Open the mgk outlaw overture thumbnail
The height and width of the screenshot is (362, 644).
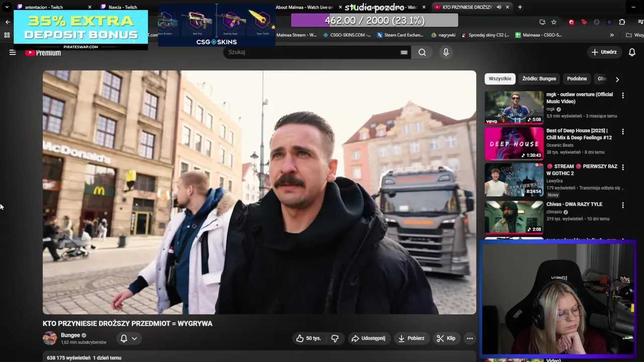514,107
